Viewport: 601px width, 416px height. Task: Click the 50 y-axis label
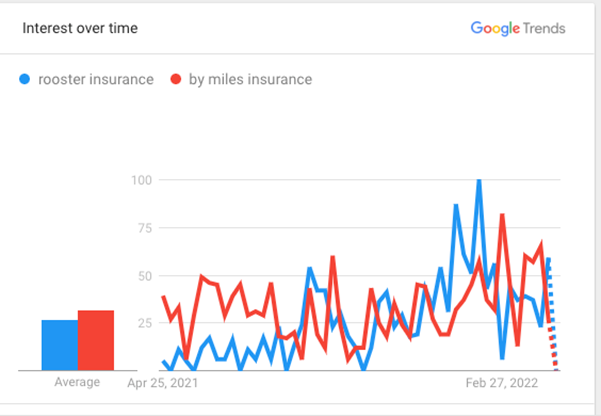(144, 276)
